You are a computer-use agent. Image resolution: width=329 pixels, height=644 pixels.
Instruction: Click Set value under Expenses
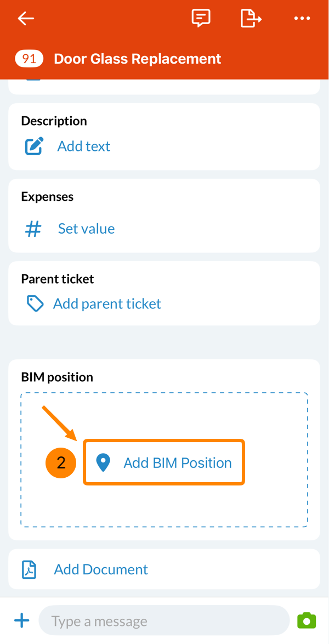86,228
